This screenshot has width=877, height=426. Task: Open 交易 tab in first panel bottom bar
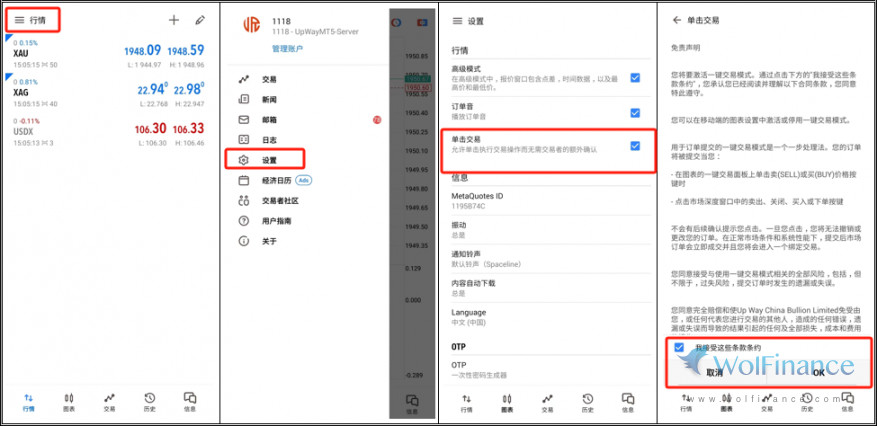tap(109, 401)
